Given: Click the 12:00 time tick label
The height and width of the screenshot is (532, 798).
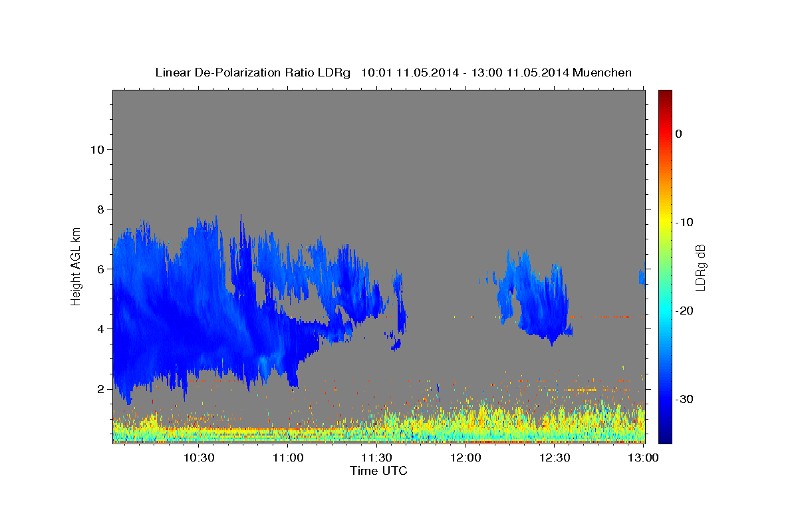Looking at the screenshot, I should point(465,458).
